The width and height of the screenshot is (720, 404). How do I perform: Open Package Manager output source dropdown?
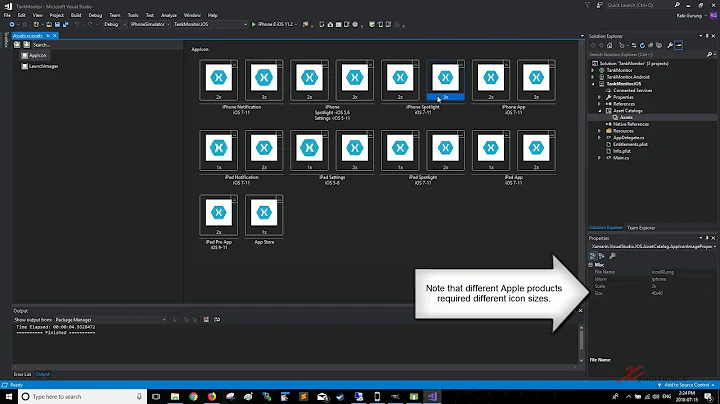(110, 320)
